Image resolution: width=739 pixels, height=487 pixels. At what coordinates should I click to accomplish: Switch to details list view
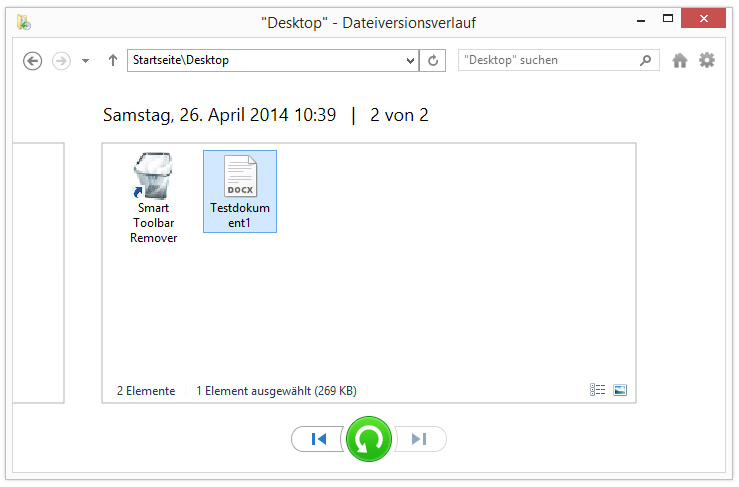(x=598, y=390)
